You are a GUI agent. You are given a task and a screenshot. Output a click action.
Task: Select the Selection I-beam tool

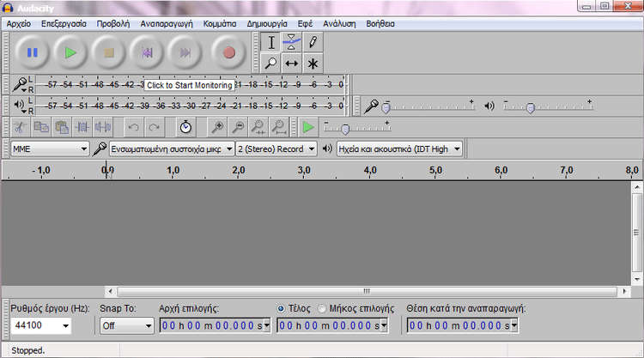click(x=270, y=42)
